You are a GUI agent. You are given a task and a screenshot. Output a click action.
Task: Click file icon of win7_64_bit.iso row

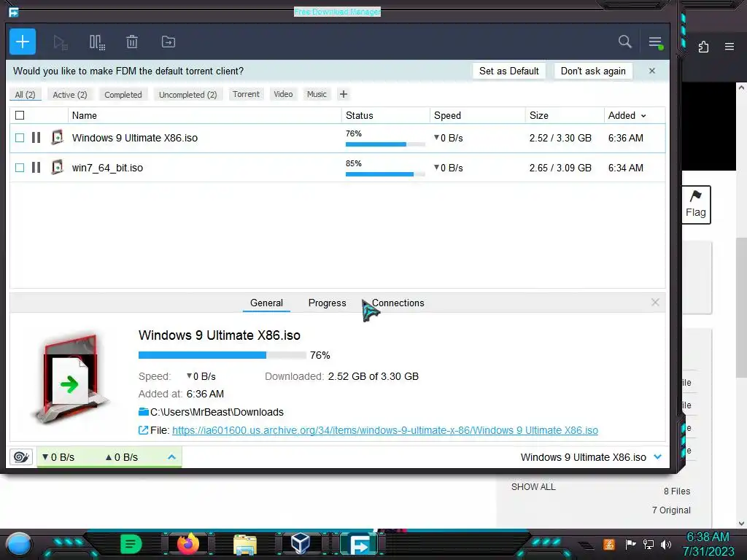57,167
